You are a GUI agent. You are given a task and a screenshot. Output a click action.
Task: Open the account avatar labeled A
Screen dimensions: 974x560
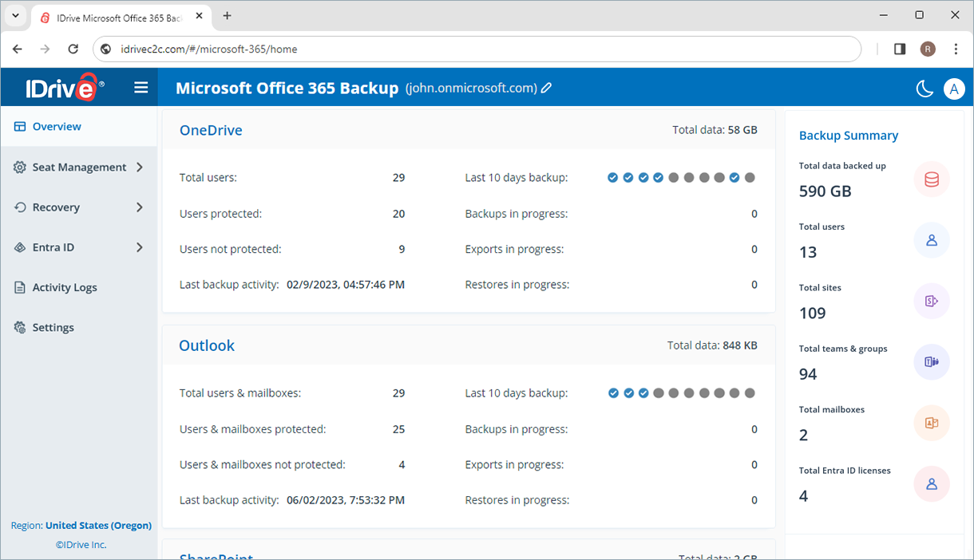coord(954,89)
